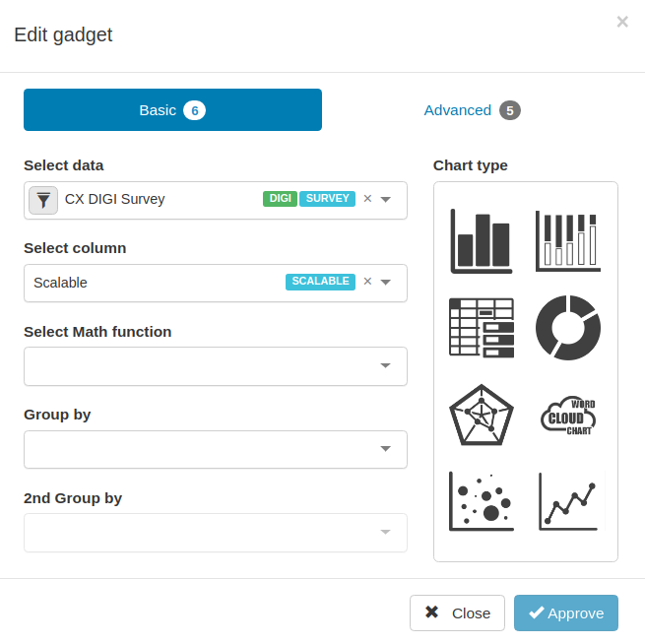Choose the radar pentagon chart icon
Image resolution: width=645 pixels, height=644 pixels.
pyautogui.click(x=482, y=415)
